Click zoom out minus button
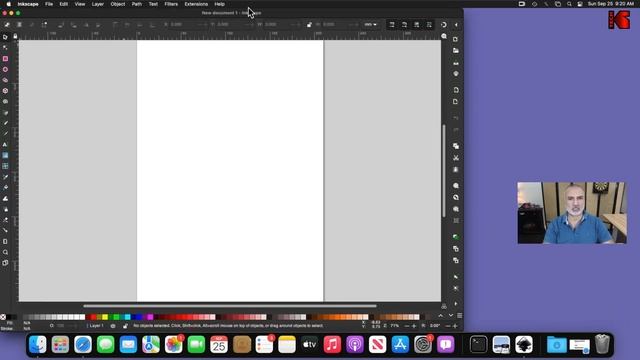The image size is (640, 360). [x=407, y=326]
